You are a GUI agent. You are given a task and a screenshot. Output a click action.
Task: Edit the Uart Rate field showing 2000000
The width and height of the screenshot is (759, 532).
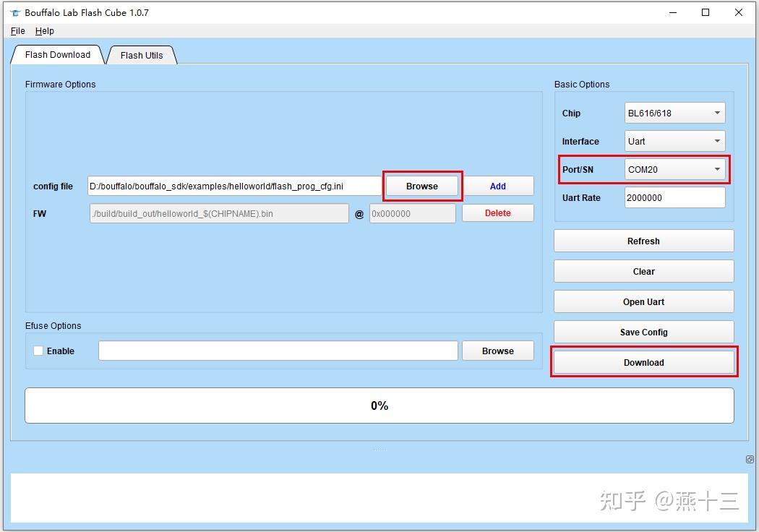pos(674,197)
